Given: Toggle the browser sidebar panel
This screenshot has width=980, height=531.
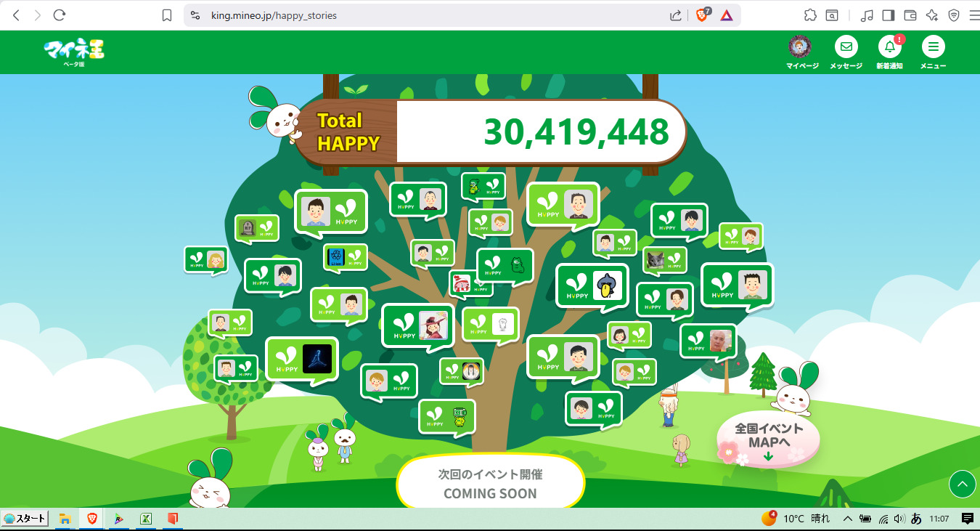Looking at the screenshot, I should [x=889, y=15].
